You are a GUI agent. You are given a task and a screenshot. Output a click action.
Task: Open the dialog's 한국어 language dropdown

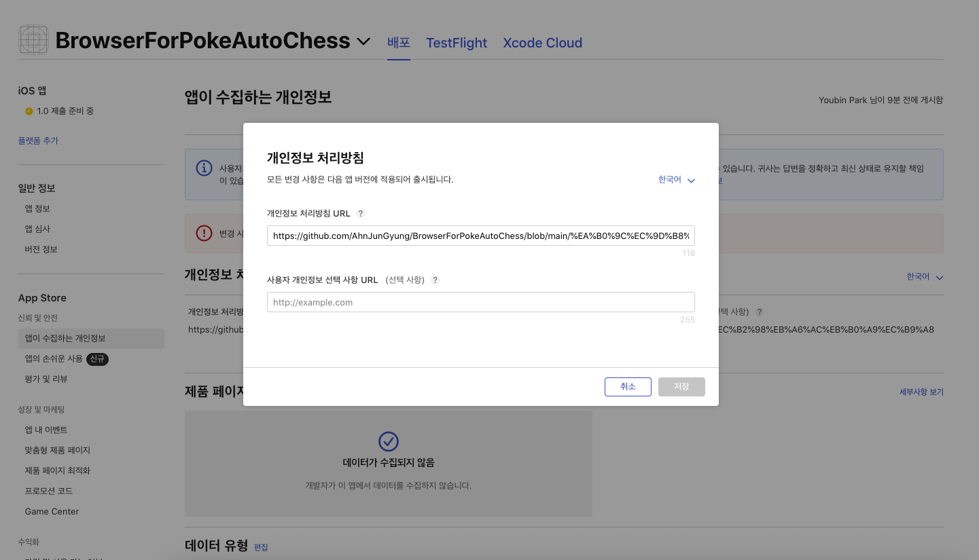(x=677, y=180)
